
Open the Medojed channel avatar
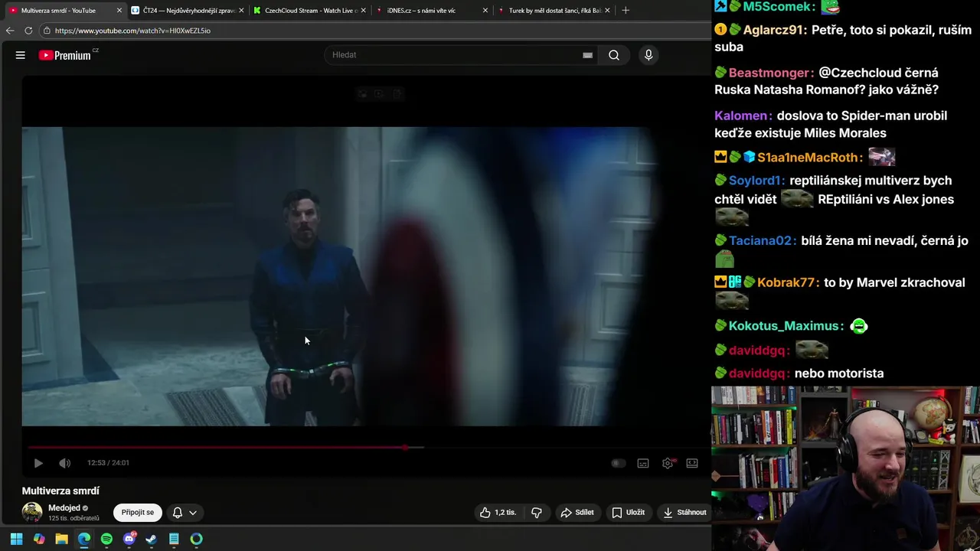pos(32,512)
